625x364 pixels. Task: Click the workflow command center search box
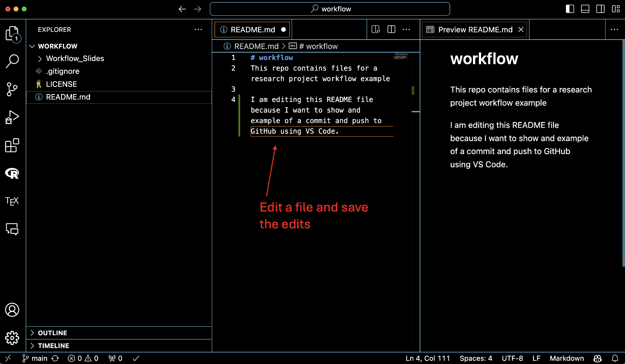(330, 9)
